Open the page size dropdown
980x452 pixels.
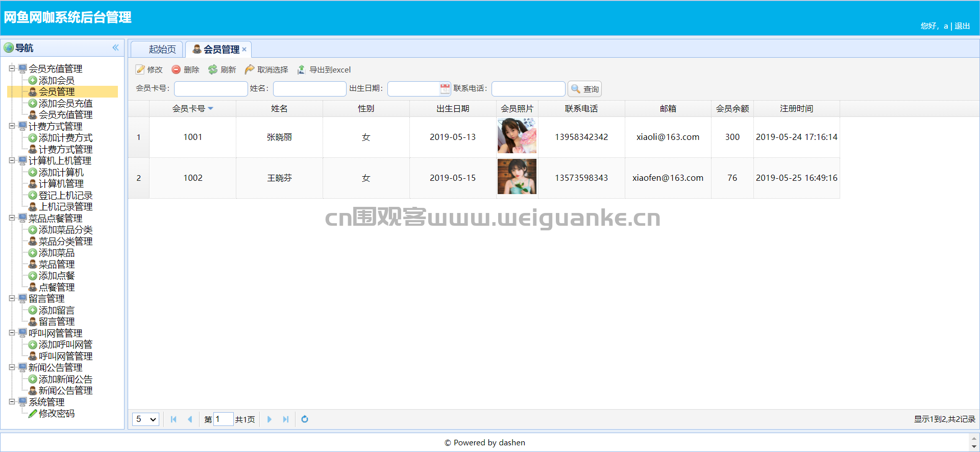[x=146, y=419]
